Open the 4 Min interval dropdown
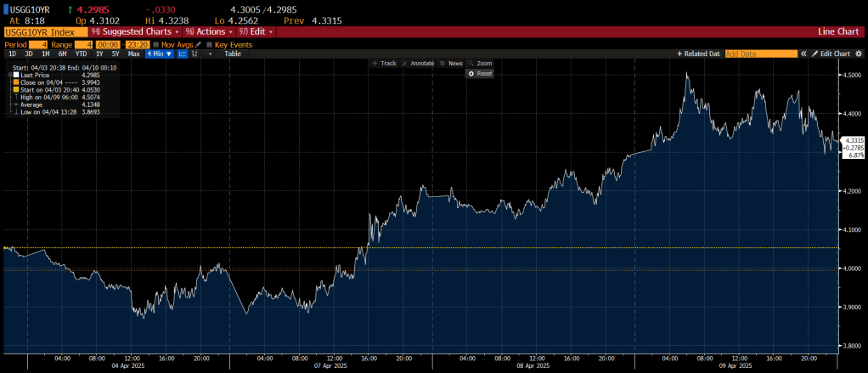The height and width of the screenshot is (373, 868). pyautogui.click(x=159, y=54)
